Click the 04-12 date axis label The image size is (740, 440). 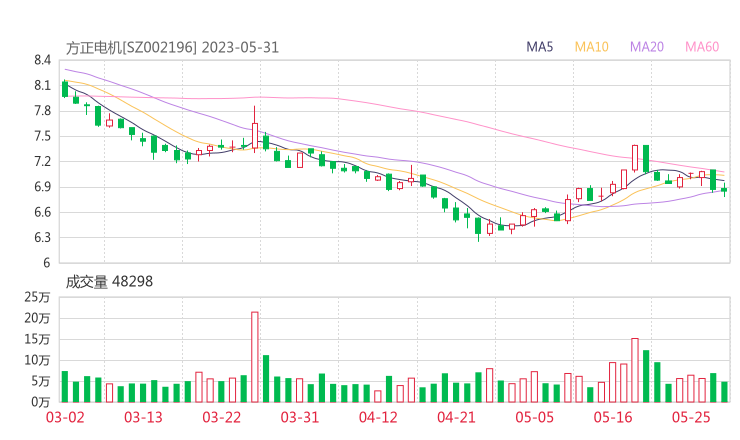pos(378,417)
